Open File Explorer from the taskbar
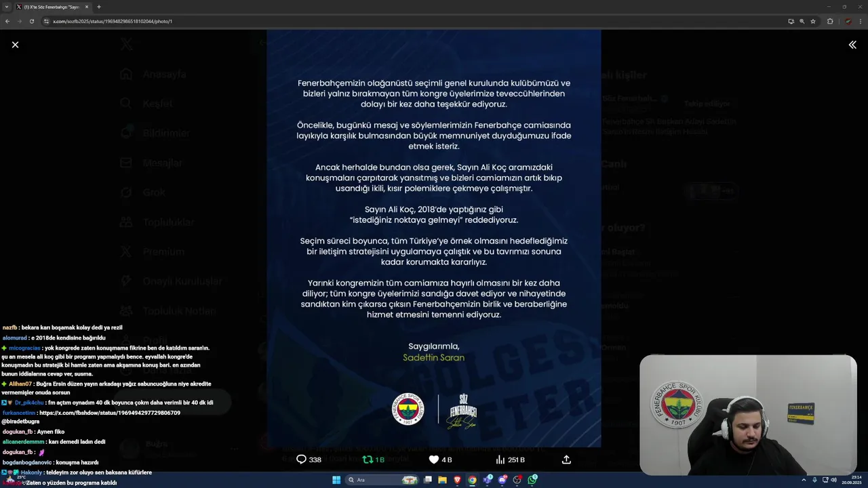Viewport: 868px width, 488px height. [442, 480]
